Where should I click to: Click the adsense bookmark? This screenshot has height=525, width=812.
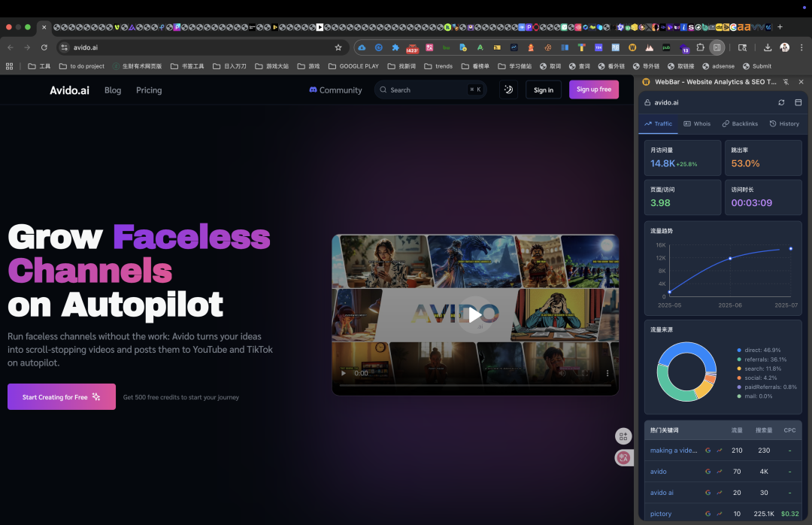(x=718, y=66)
